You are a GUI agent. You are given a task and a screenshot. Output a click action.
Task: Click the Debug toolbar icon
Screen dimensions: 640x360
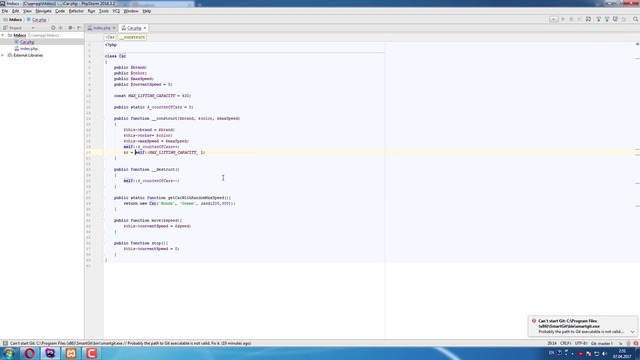[x=571, y=19]
